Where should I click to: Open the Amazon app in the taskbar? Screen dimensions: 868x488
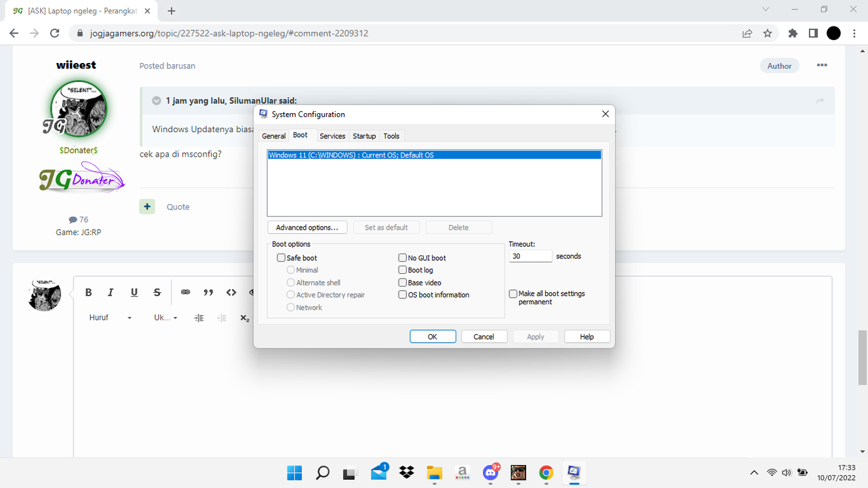coord(462,472)
